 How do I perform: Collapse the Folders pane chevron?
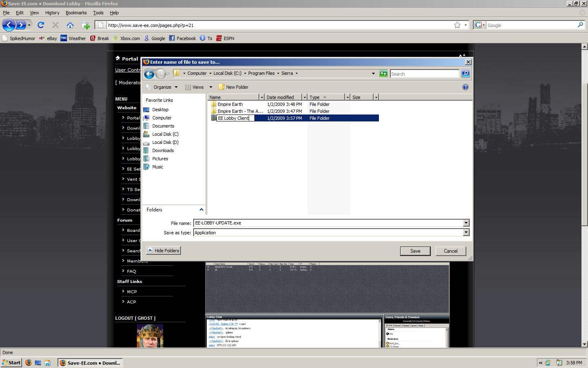point(201,210)
